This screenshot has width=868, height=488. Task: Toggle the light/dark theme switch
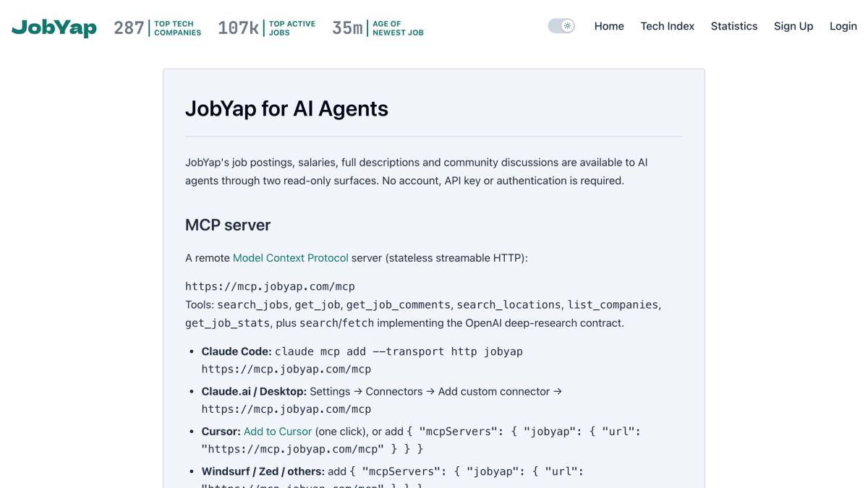561,26
